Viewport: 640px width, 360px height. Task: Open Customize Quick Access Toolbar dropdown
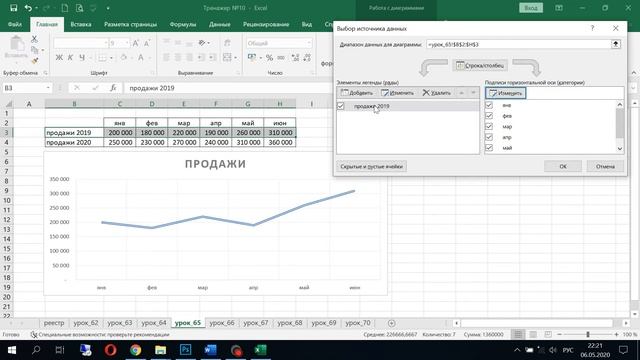pos(108,8)
